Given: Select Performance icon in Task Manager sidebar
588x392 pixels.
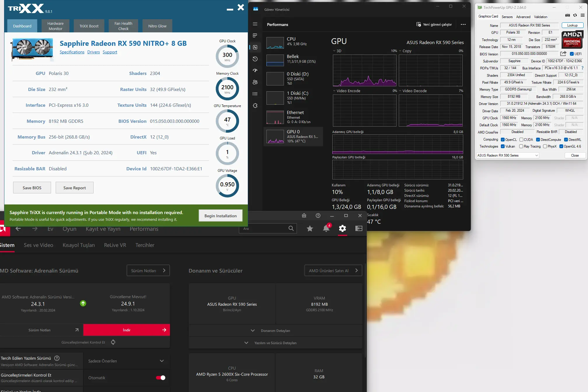Looking at the screenshot, I should [255, 47].
